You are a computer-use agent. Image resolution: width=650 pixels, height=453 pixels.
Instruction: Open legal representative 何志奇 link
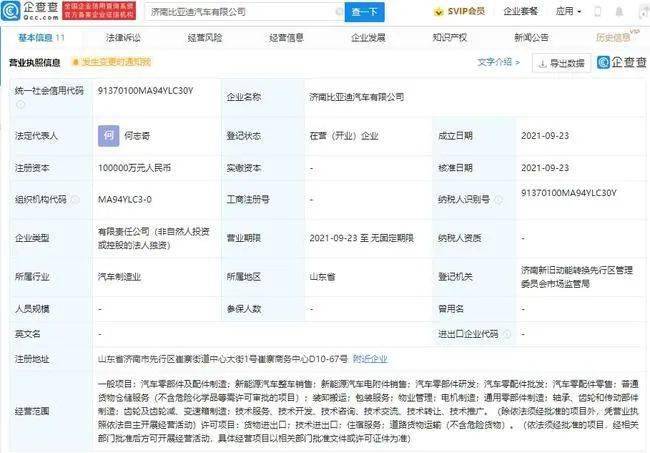137,136
